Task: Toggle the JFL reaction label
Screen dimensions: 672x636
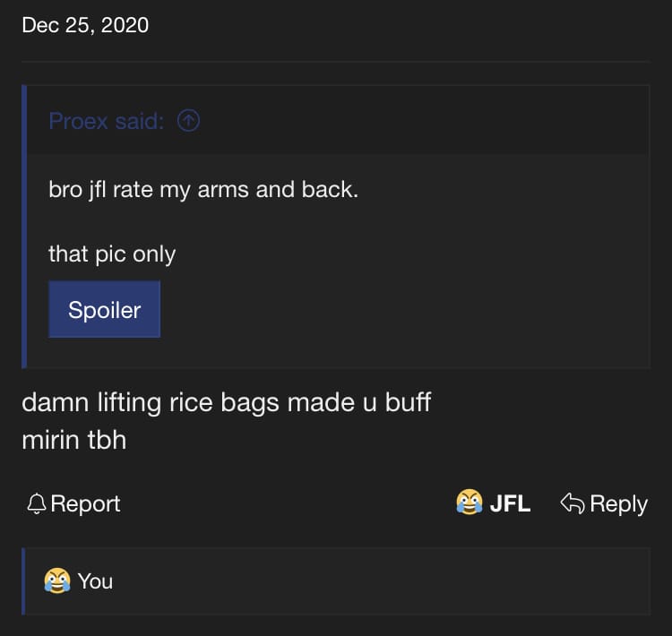Action: [x=510, y=504]
